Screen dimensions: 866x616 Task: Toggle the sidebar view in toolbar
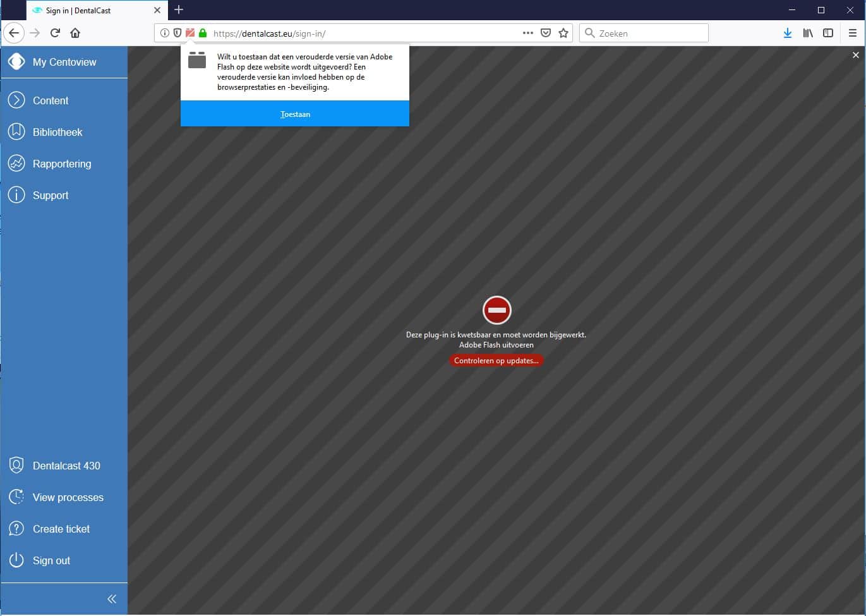pos(827,33)
